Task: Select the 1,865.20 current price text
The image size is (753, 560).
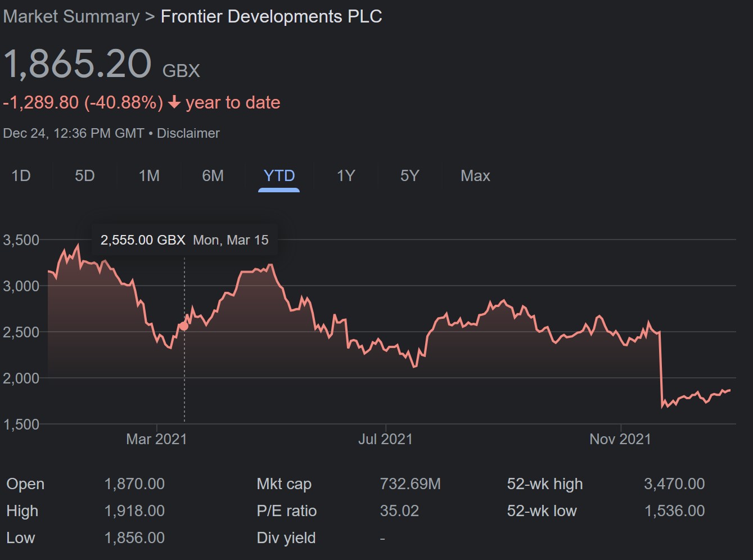Action: 78,64
